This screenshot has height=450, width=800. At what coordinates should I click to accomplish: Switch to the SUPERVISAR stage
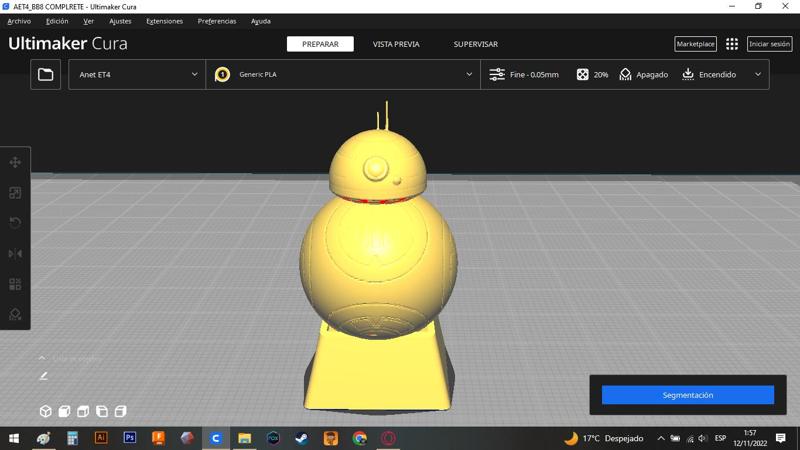476,44
